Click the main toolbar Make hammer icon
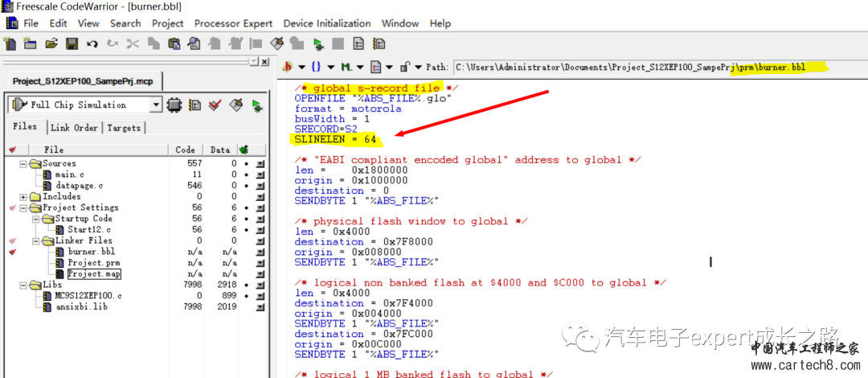 click(276, 43)
